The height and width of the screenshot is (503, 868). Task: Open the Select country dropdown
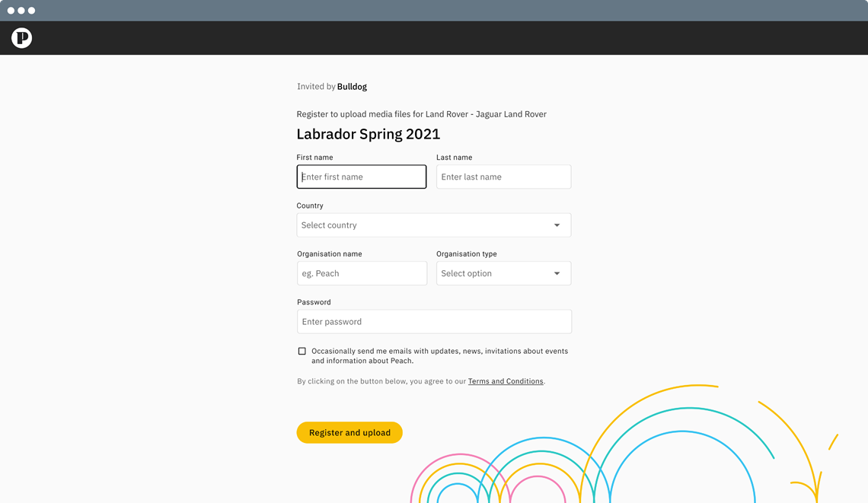coord(434,225)
